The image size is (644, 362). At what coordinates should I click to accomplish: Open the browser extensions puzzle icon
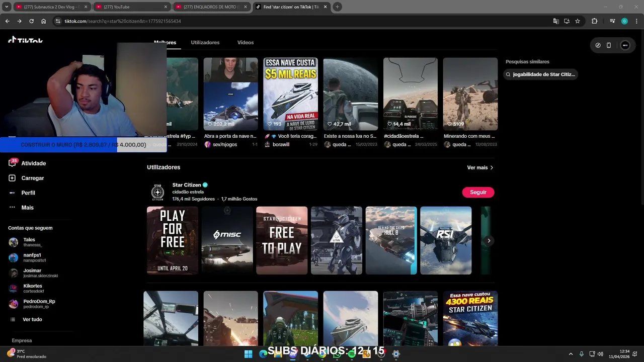pos(595,21)
